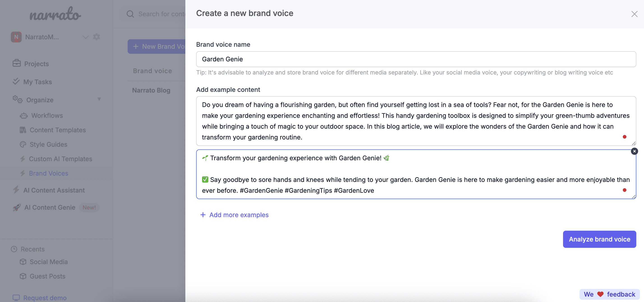644x302 pixels.
Task: Click the Guest Posts cube icon
Action: (x=23, y=276)
